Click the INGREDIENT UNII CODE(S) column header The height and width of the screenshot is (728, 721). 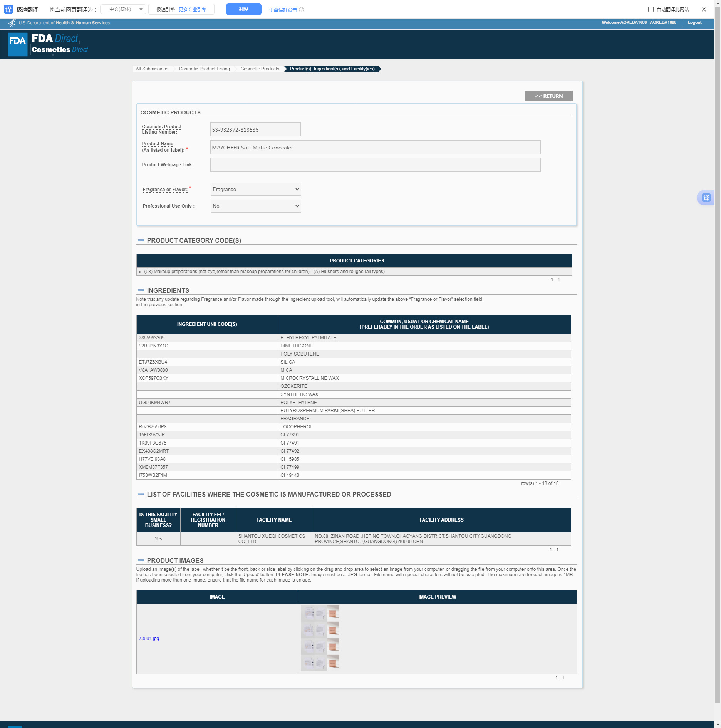[x=207, y=324]
